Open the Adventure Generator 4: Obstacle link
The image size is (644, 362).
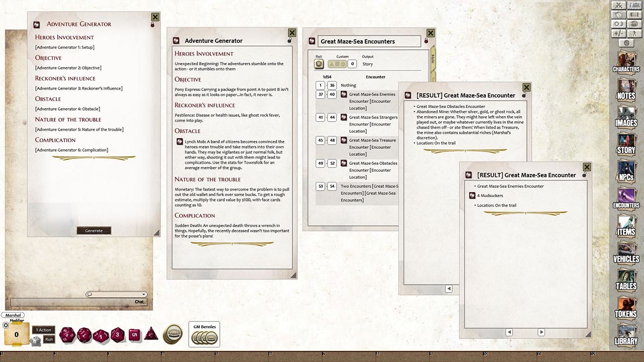pos(68,109)
